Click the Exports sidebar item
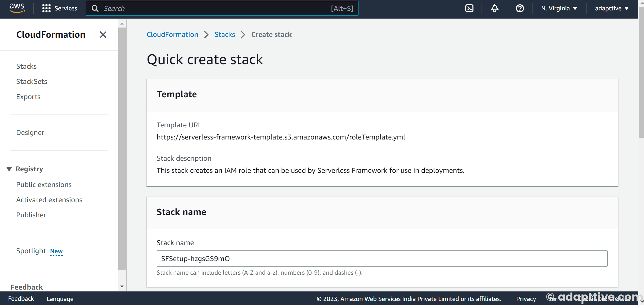This screenshot has width=644, height=305. (x=28, y=97)
